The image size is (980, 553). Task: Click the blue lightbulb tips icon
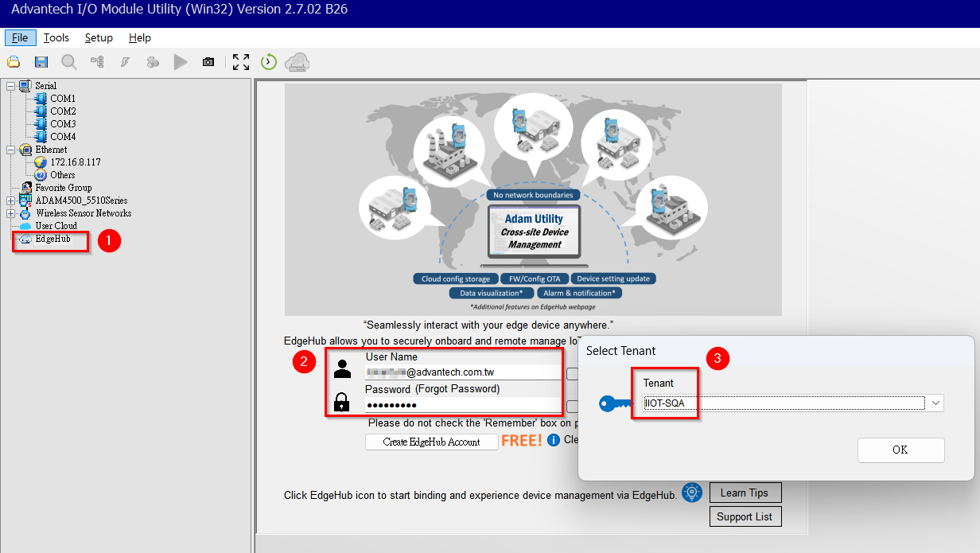693,493
